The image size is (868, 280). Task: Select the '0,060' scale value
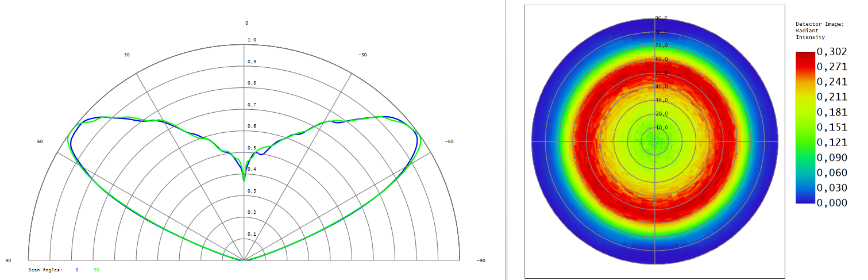click(833, 172)
